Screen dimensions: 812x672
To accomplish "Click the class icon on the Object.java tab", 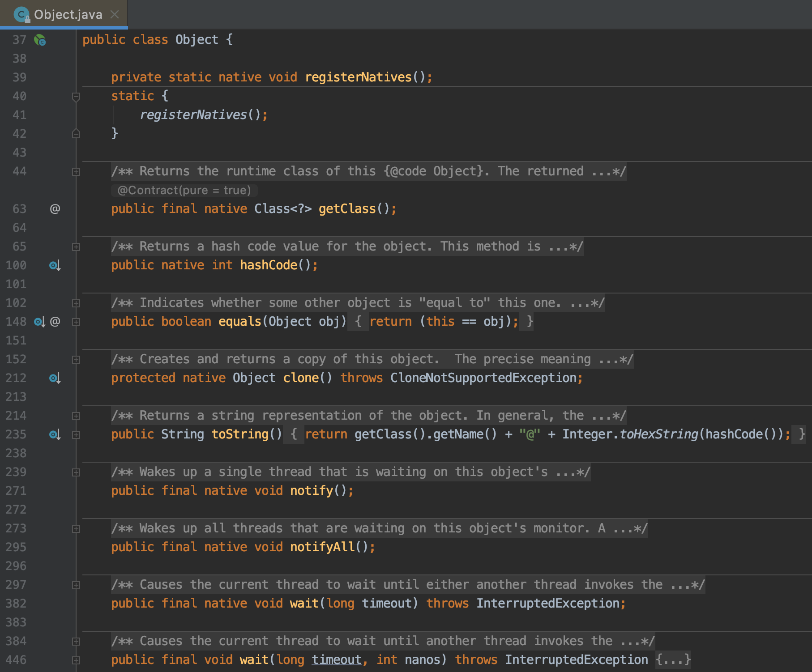I will pyautogui.click(x=21, y=15).
